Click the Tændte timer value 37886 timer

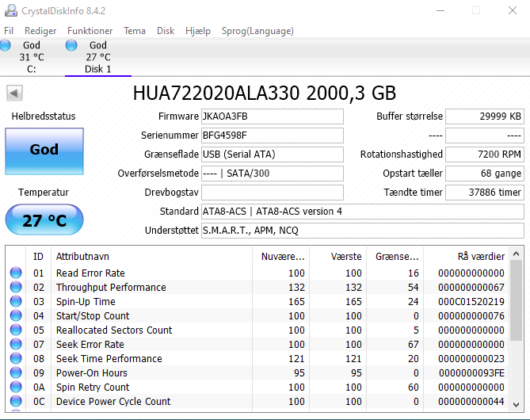tap(485, 192)
